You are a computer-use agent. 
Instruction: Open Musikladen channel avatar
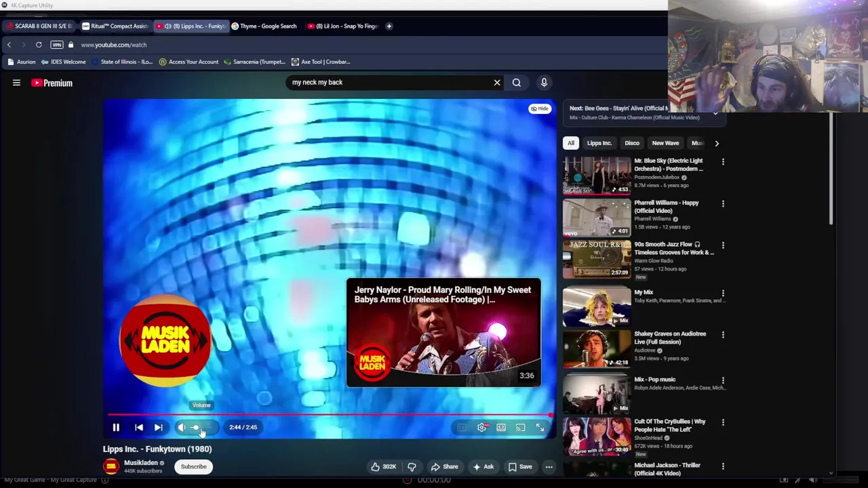tap(111, 466)
